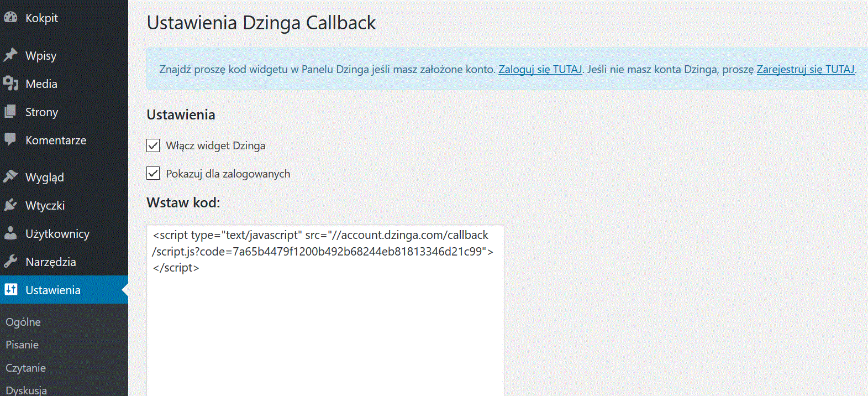
Task: Click the Ustawienia sliders icon
Action: [x=10, y=289]
